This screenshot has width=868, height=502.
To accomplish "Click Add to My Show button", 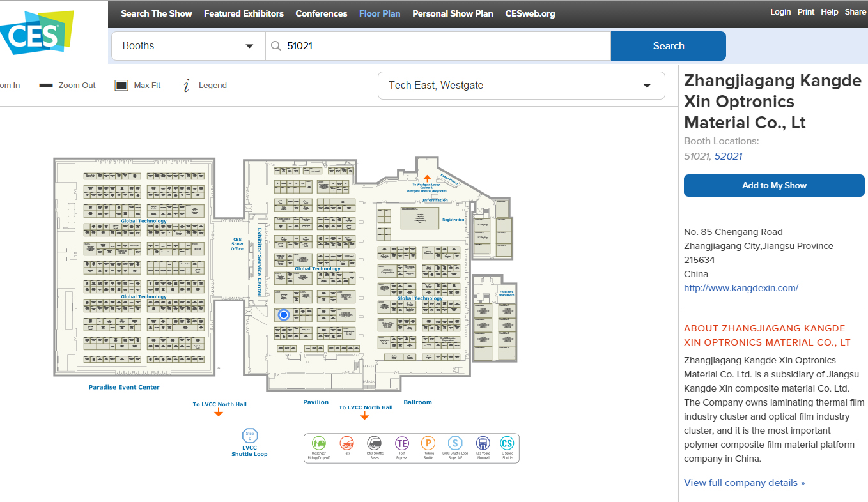I will [x=774, y=185].
